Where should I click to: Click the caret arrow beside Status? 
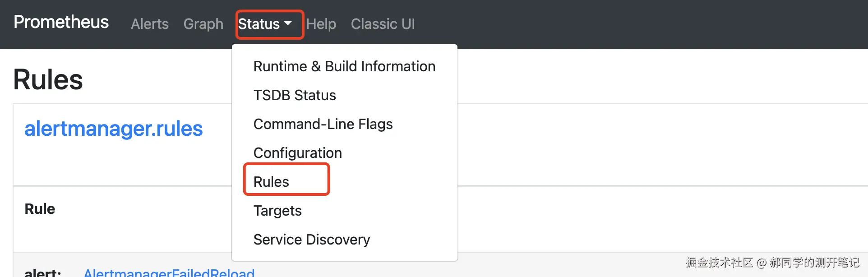pos(288,23)
